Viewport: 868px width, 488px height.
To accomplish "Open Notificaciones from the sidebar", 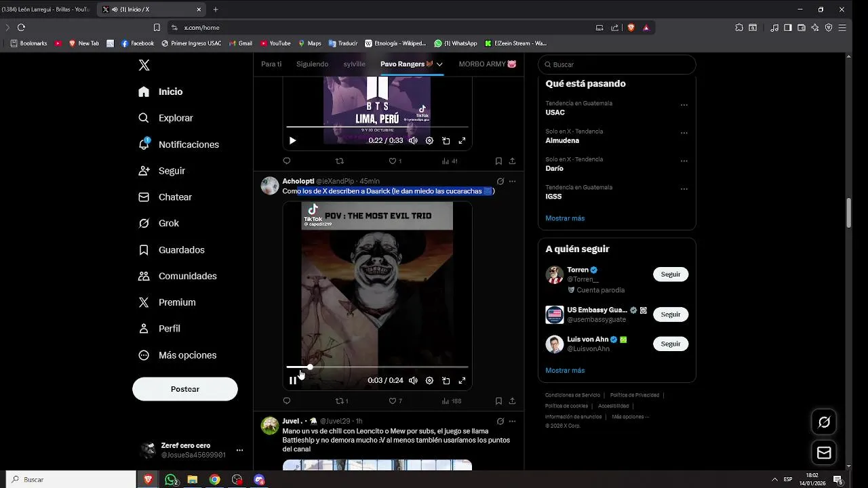I will (x=179, y=144).
